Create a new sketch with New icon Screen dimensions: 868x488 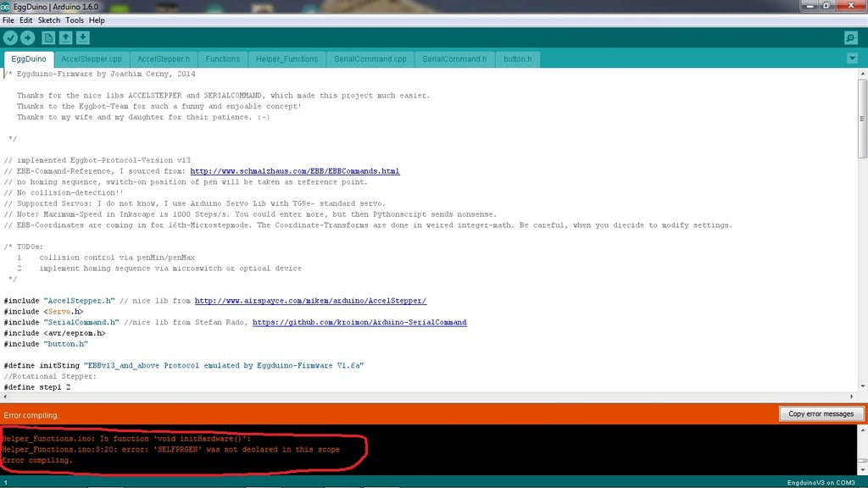click(48, 37)
